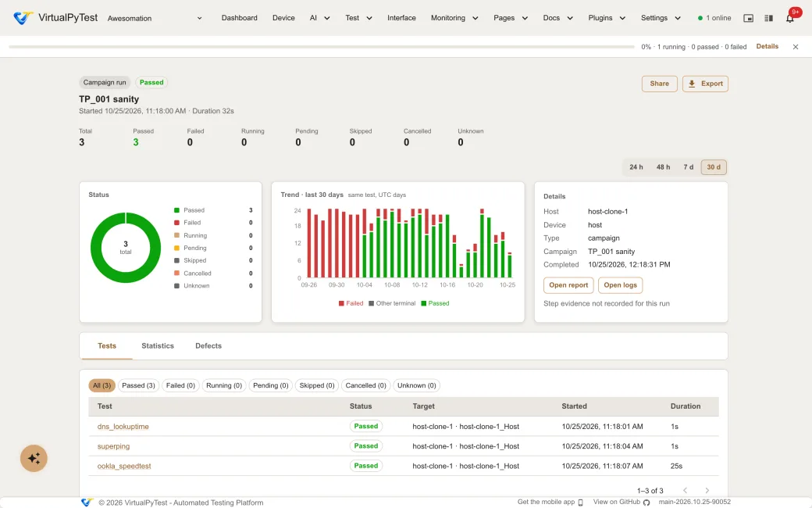Click the Passed legend swatch below trend chart
The image size is (812, 508).
point(424,303)
